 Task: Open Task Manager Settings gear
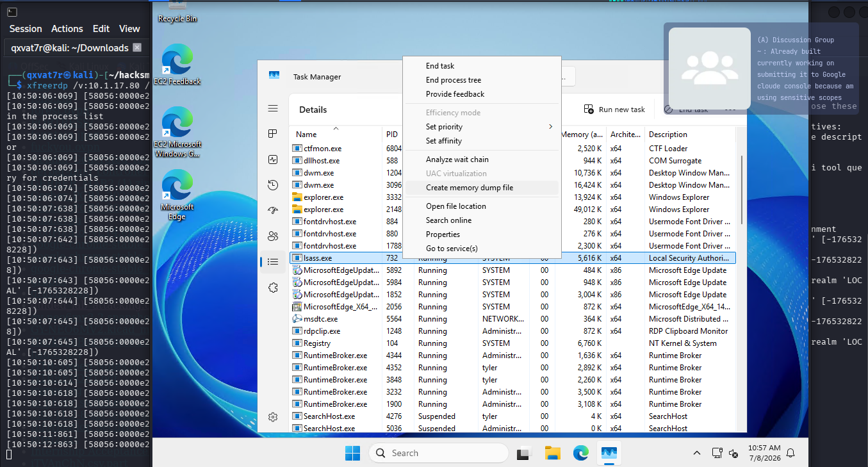pos(273,417)
